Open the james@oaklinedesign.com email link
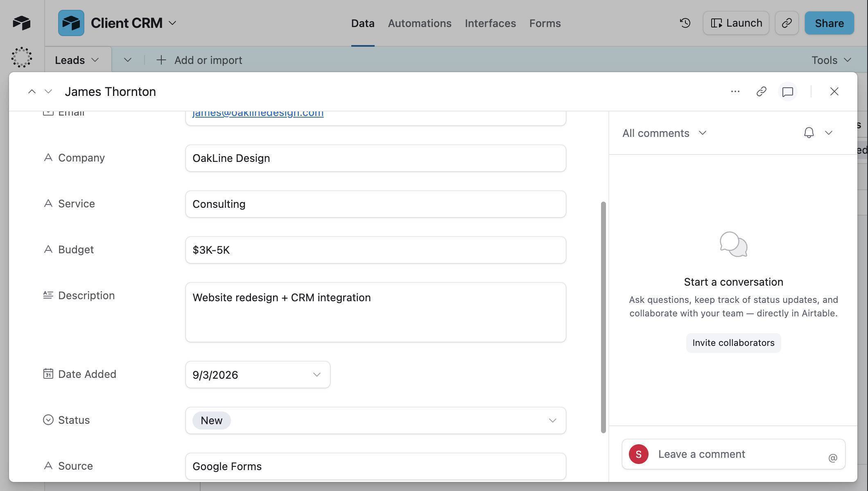Viewport: 868px width, 491px height. click(258, 113)
